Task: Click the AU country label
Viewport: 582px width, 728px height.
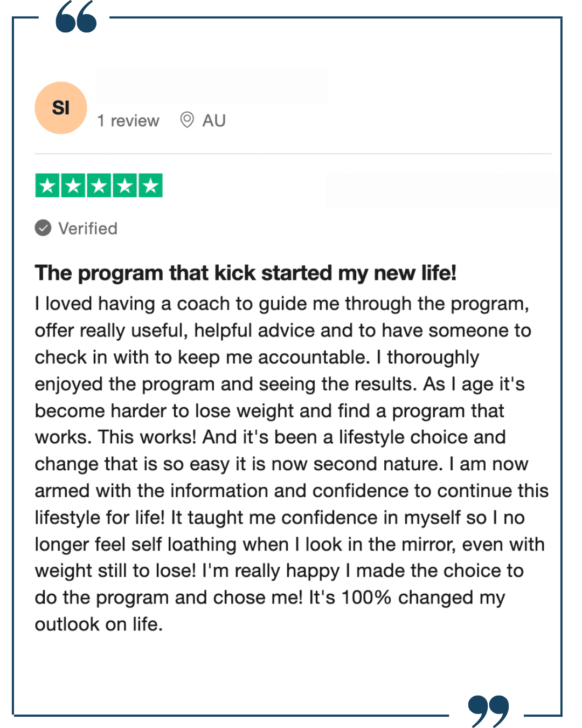Action: (x=214, y=121)
